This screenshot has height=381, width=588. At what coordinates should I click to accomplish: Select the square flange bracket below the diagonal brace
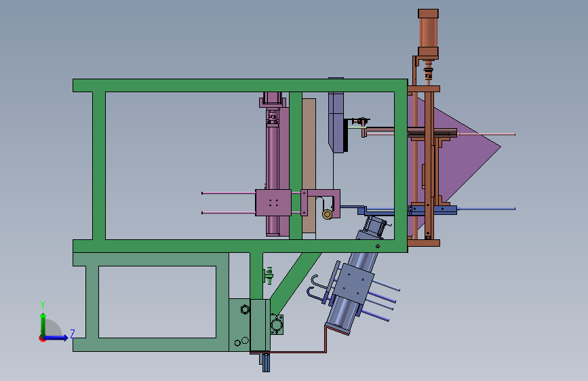(277, 324)
